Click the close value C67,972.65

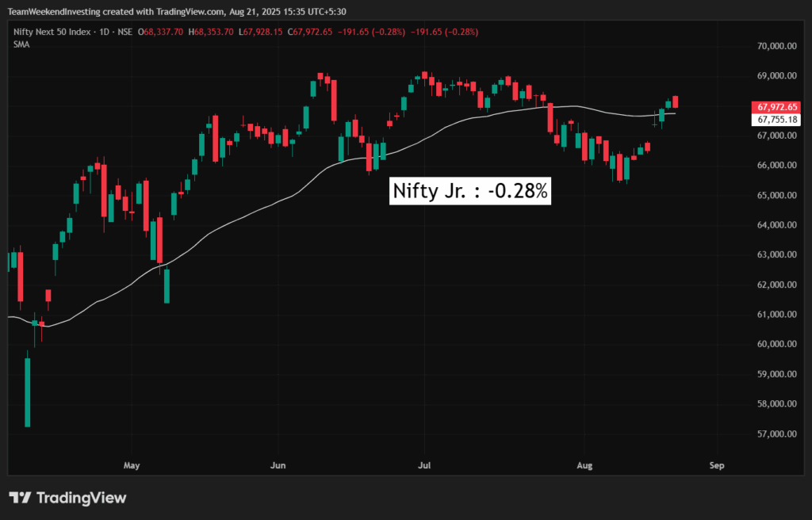point(310,32)
